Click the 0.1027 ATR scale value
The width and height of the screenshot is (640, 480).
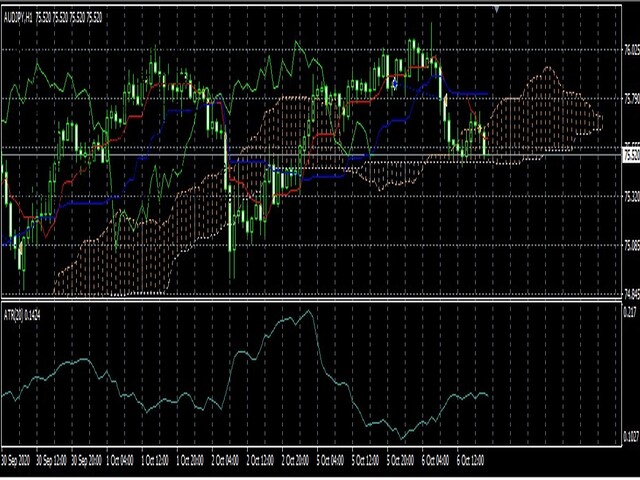click(x=631, y=437)
